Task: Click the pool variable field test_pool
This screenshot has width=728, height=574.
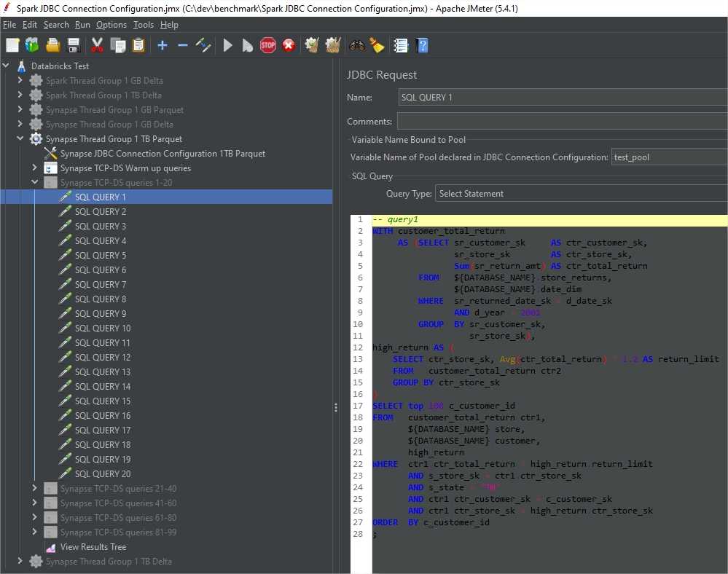Action: tap(670, 157)
